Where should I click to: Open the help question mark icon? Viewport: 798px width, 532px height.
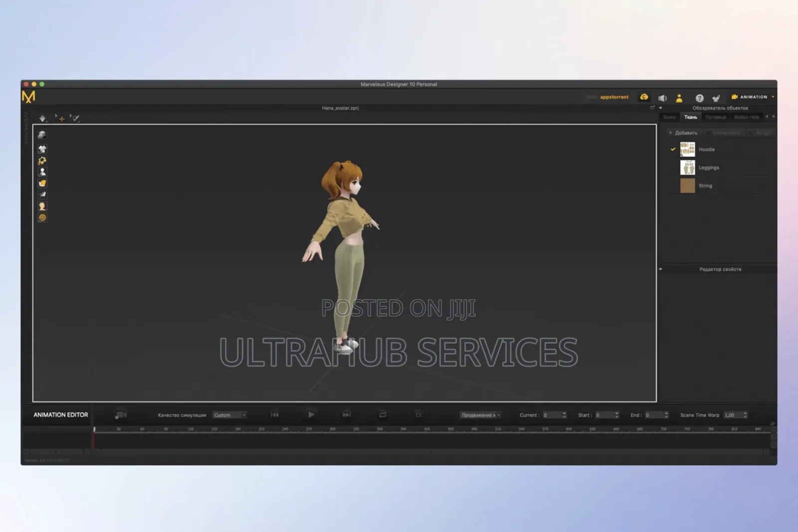699,98
